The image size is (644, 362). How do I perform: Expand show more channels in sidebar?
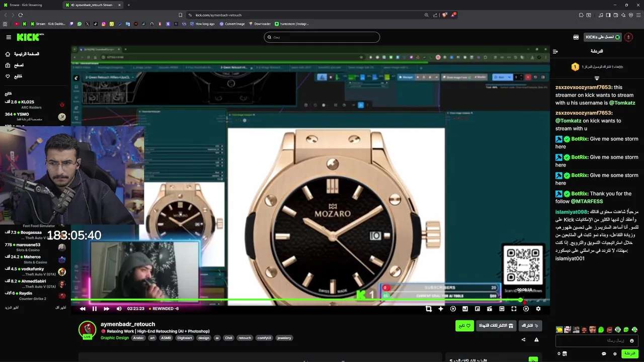tap(12, 307)
